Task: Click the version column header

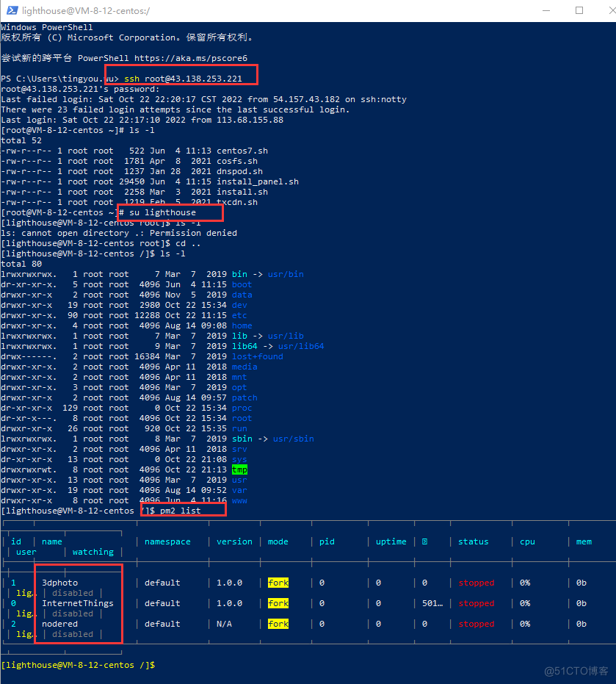Action: click(x=234, y=541)
